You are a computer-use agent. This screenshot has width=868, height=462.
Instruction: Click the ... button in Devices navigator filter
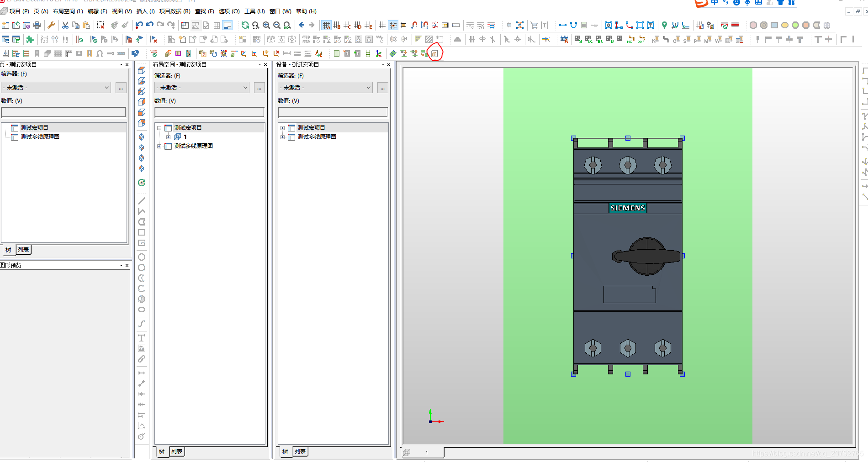coord(383,87)
